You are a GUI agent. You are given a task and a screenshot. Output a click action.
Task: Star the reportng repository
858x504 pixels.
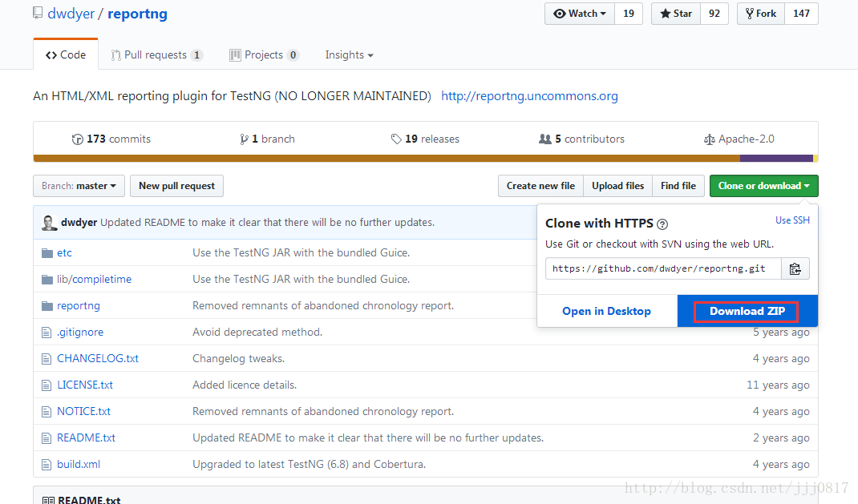676,14
